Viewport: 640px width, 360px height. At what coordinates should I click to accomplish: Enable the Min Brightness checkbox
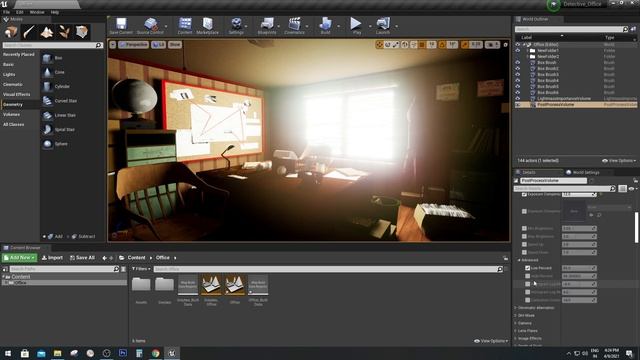point(524,229)
